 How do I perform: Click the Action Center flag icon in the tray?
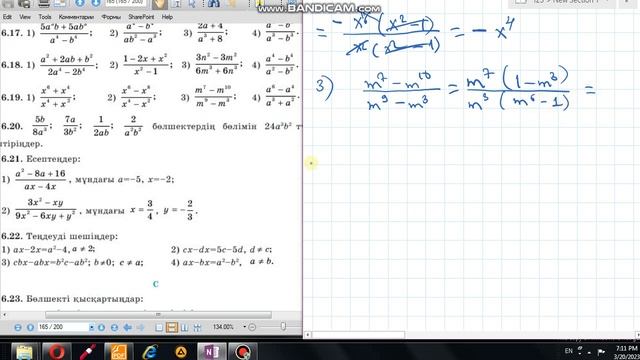(x=601, y=351)
